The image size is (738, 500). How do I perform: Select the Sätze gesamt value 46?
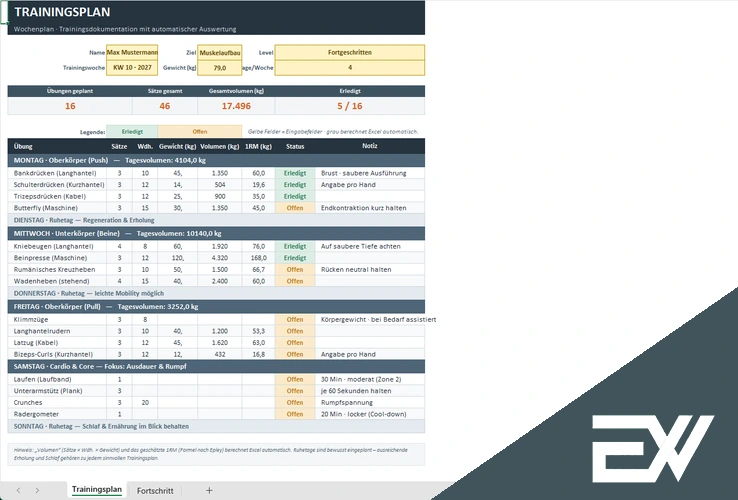[x=165, y=106]
